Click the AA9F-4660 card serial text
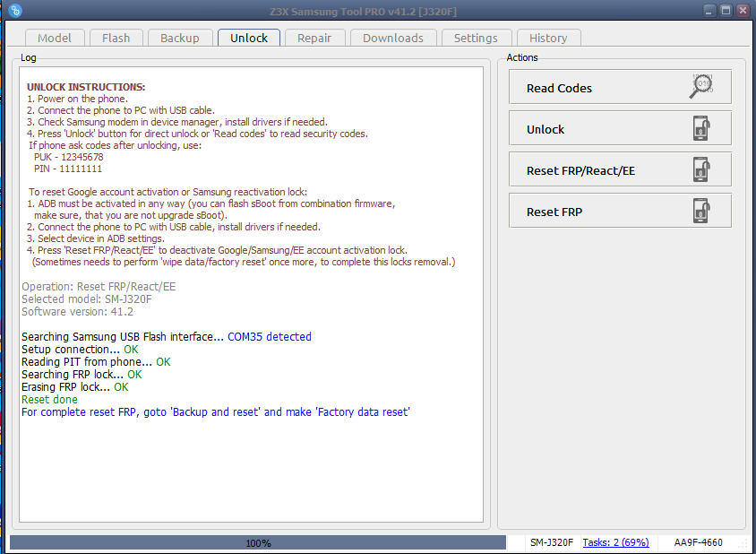 coord(698,542)
